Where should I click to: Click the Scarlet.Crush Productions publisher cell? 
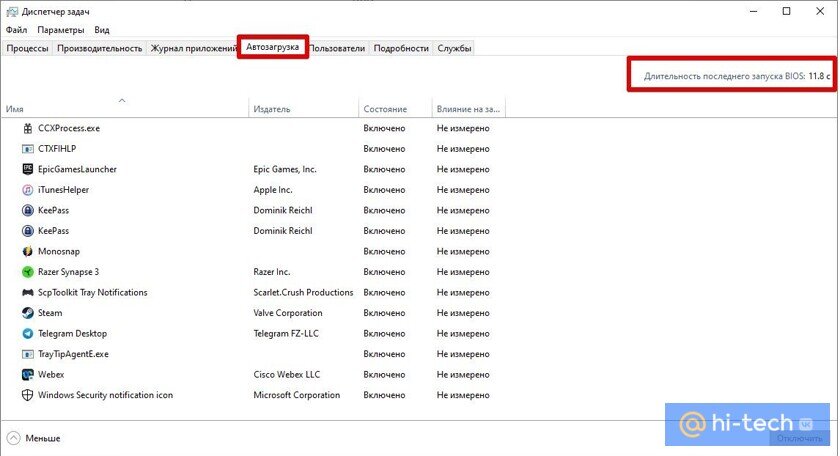click(303, 293)
